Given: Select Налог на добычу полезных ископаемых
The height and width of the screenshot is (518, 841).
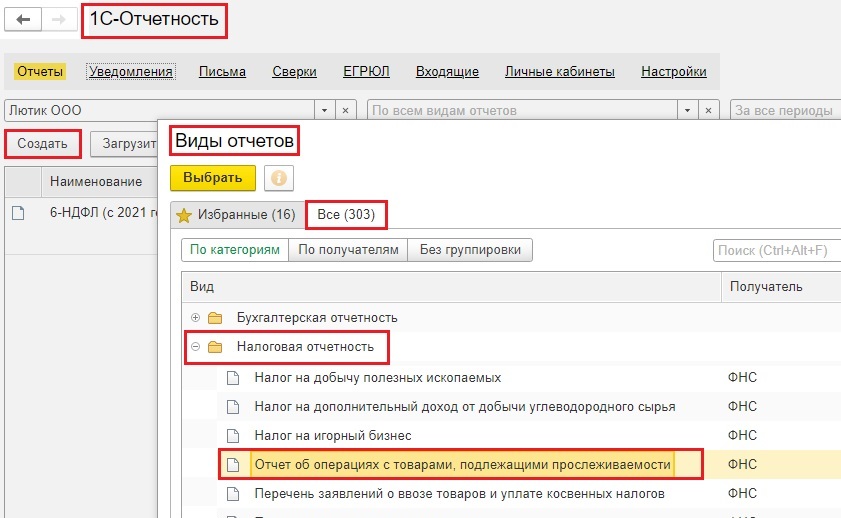Looking at the screenshot, I should coord(378,378).
